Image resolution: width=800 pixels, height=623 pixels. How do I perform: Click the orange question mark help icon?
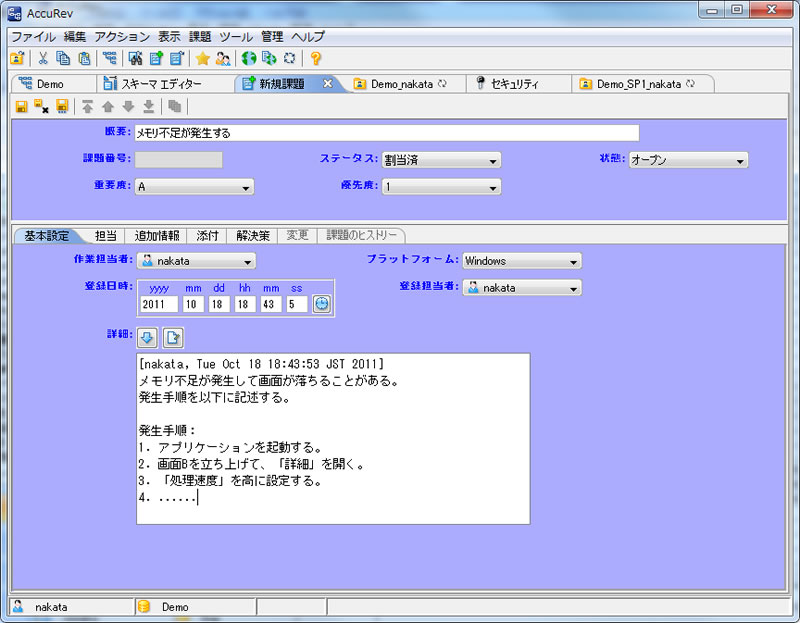tap(315, 58)
